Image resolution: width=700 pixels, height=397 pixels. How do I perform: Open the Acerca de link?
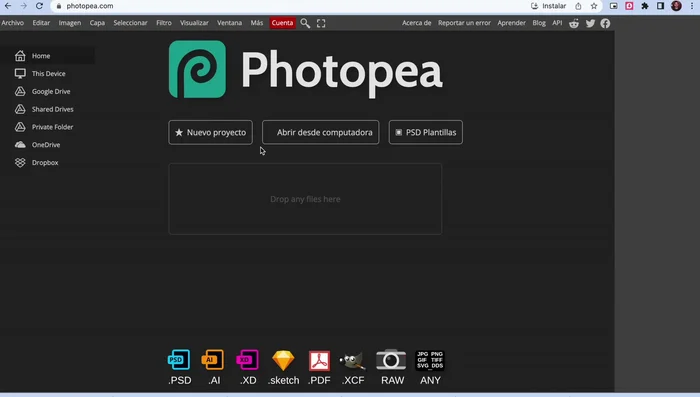[x=417, y=23]
